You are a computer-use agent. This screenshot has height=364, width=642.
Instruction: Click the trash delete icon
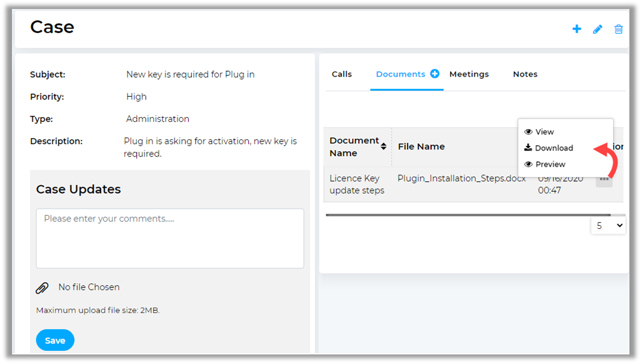point(619,29)
